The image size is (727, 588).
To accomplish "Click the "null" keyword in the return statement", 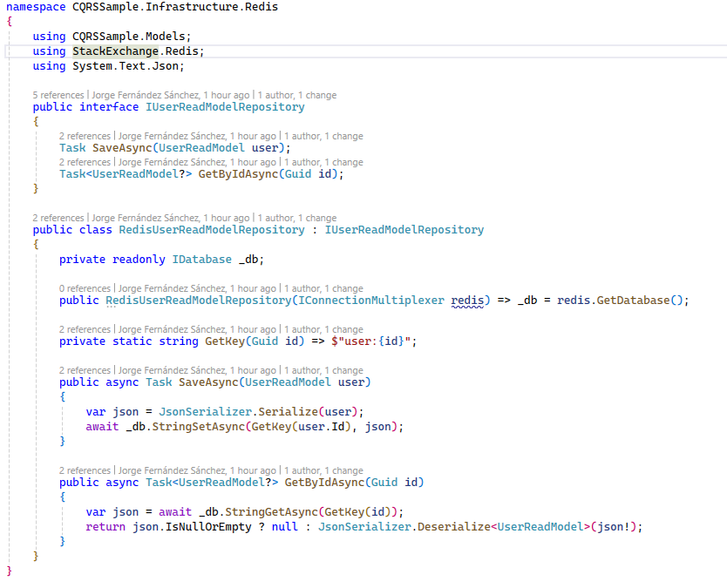I will (285, 527).
